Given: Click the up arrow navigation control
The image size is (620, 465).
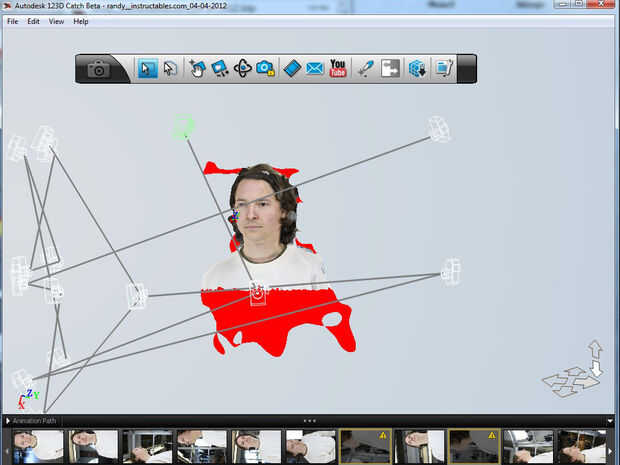Looking at the screenshot, I should coord(595,350).
